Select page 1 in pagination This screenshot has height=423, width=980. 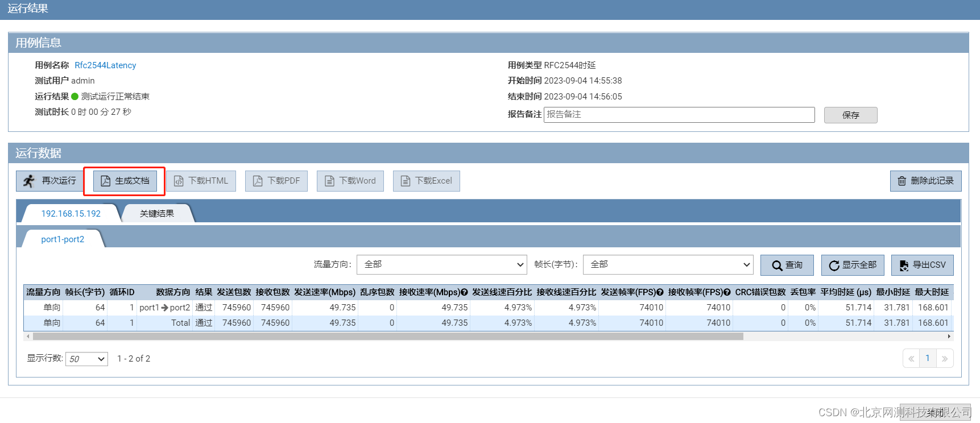928,358
